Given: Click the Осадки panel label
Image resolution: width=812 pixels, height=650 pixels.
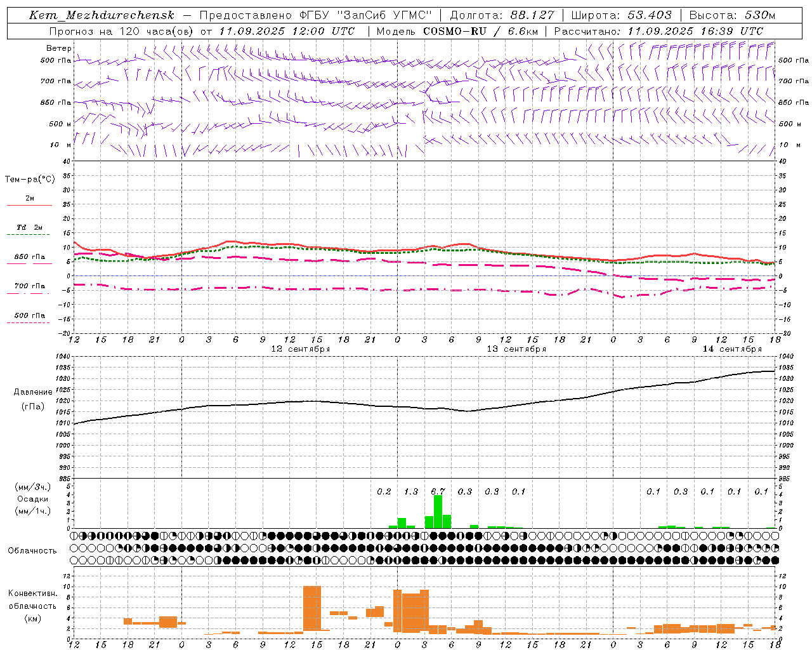Looking at the screenshot, I should [33, 499].
